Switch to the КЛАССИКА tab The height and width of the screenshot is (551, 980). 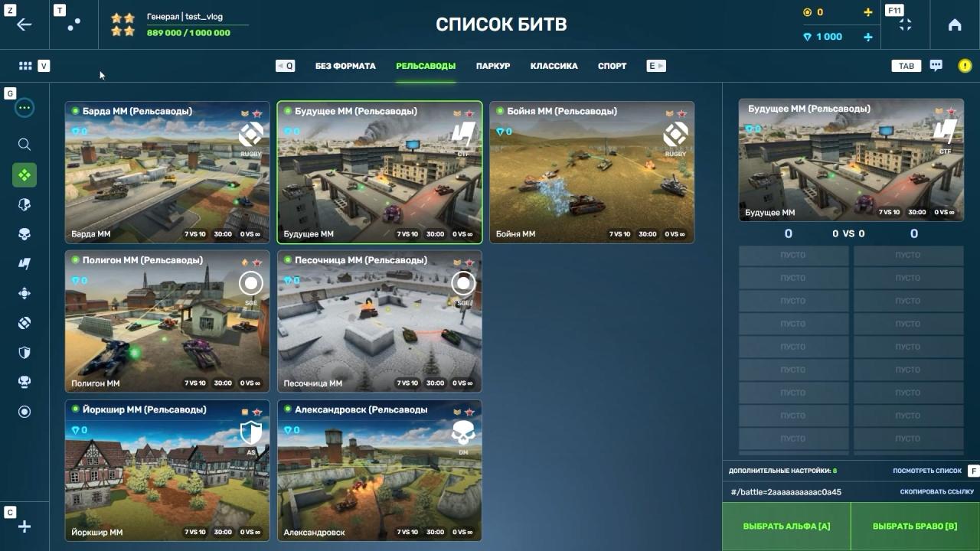[x=554, y=66]
